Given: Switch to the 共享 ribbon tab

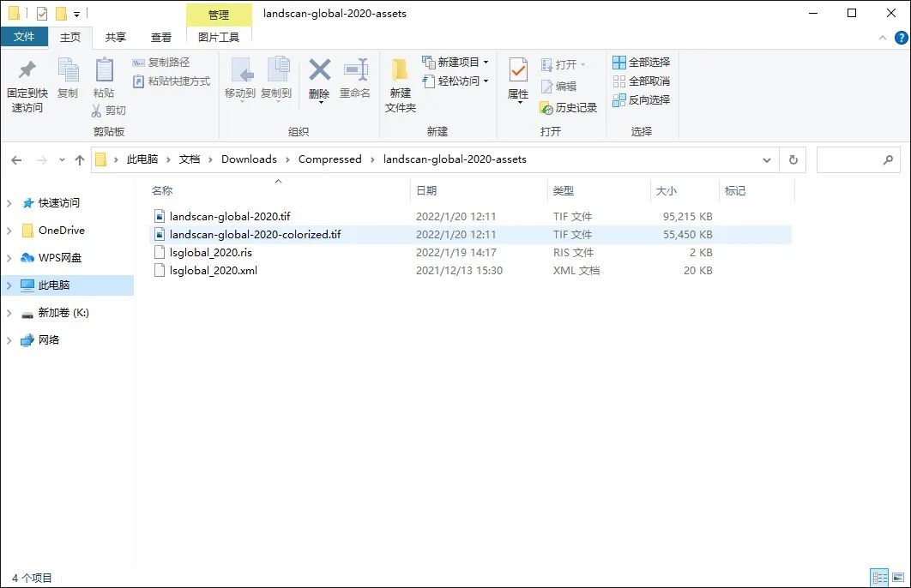Looking at the screenshot, I should click(116, 37).
